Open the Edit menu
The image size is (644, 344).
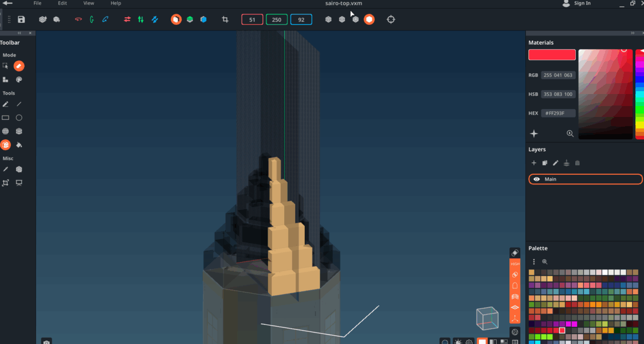tap(62, 3)
